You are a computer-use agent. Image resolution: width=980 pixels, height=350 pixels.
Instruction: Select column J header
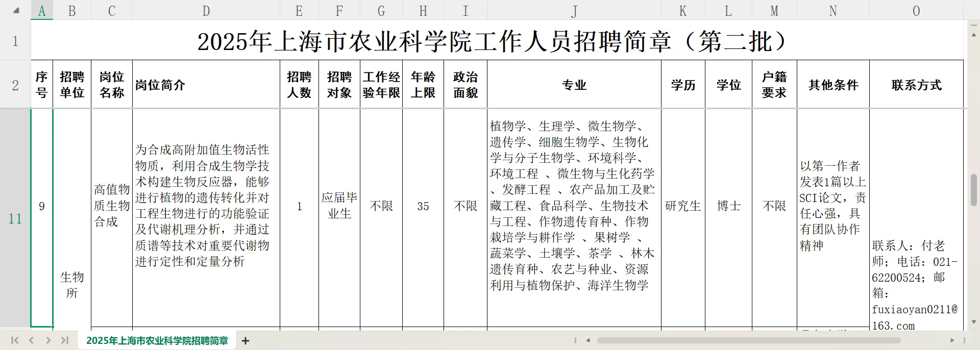574,11
